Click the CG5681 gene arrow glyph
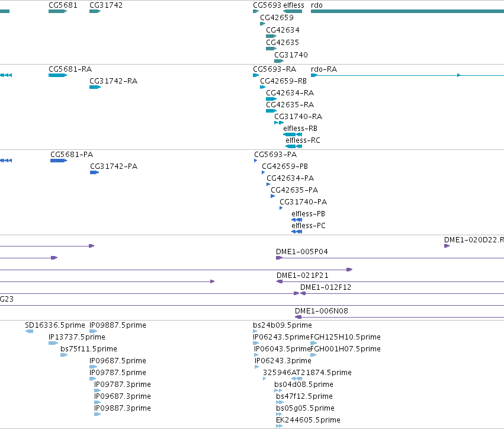This screenshot has height=429, width=504. tap(58, 12)
